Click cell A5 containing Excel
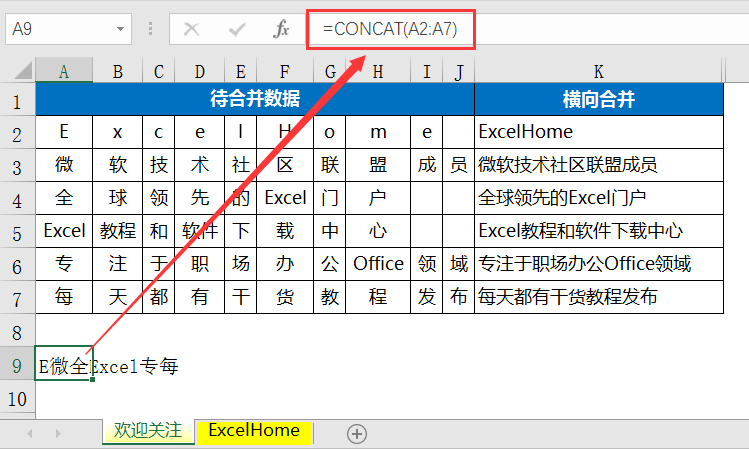749x449 pixels. coord(64,231)
